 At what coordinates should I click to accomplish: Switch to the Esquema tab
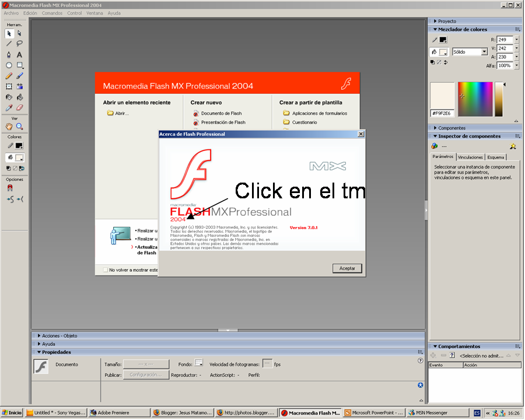click(496, 157)
